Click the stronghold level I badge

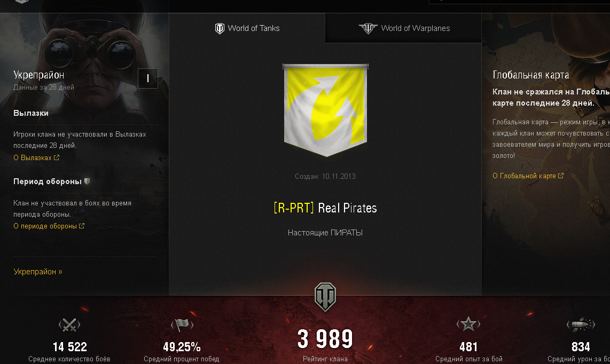point(148,78)
